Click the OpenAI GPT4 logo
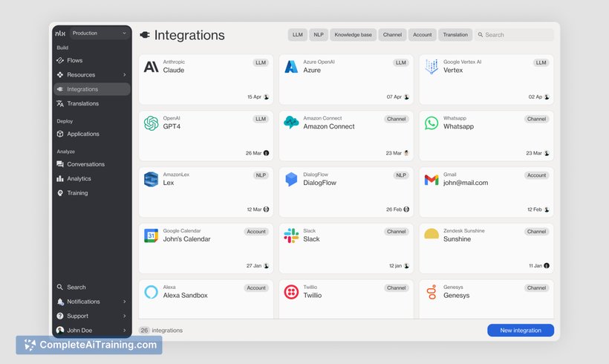 tap(151, 123)
